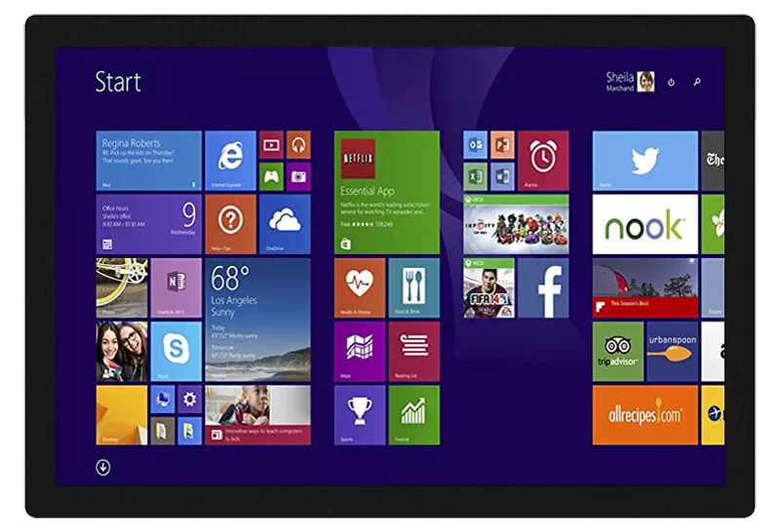The image size is (780, 532).
Task: Open the Los Angeles weather tile
Action: (x=257, y=319)
